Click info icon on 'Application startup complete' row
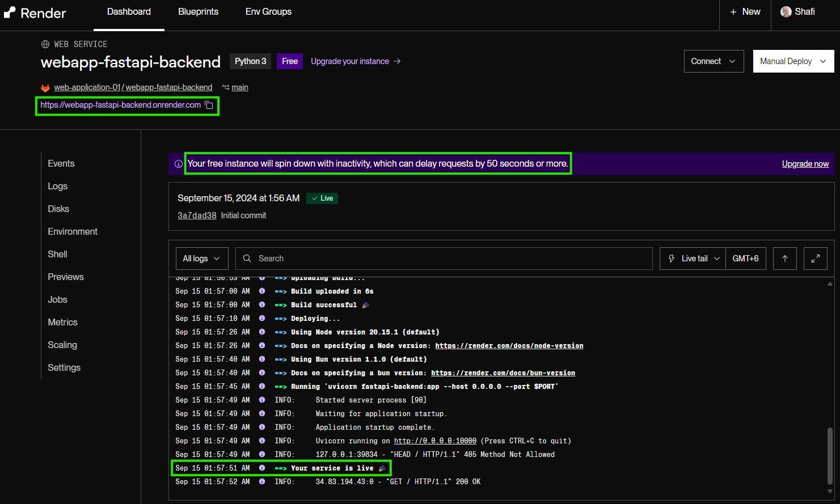Screen dimensions: 840x504 262,427
